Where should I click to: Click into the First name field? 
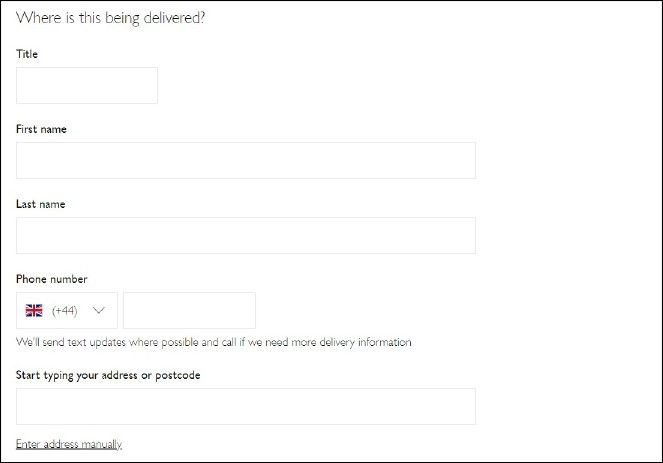[x=246, y=160]
